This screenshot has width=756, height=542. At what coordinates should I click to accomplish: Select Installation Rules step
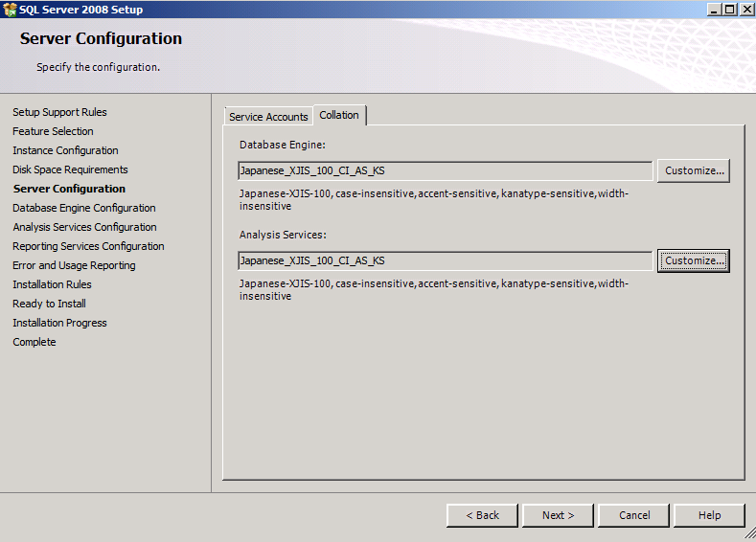coord(52,284)
